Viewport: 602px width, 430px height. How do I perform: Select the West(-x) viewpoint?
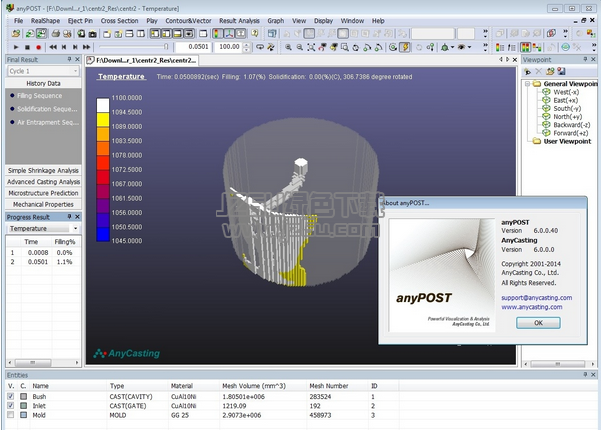point(566,92)
